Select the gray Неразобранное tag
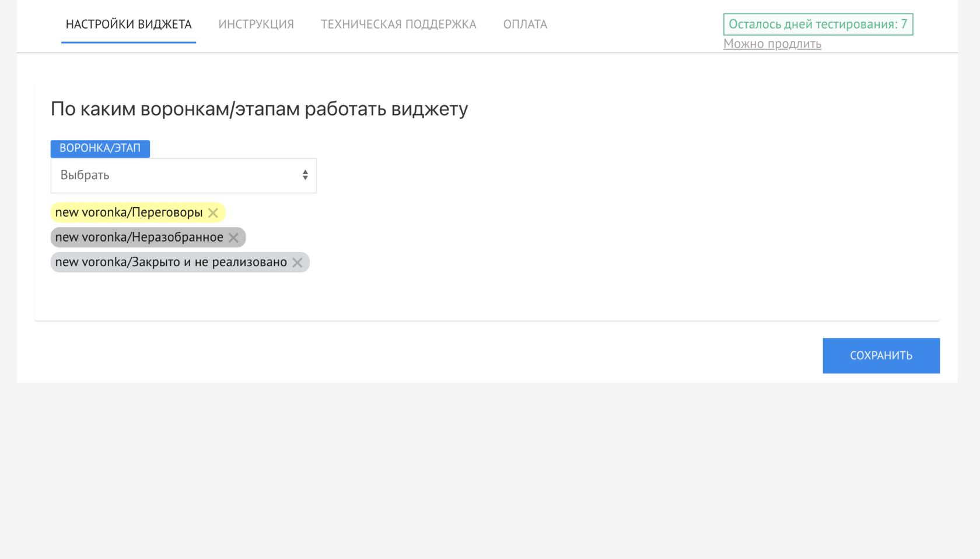Image resolution: width=980 pixels, height=559 pixels. [138, 237]
